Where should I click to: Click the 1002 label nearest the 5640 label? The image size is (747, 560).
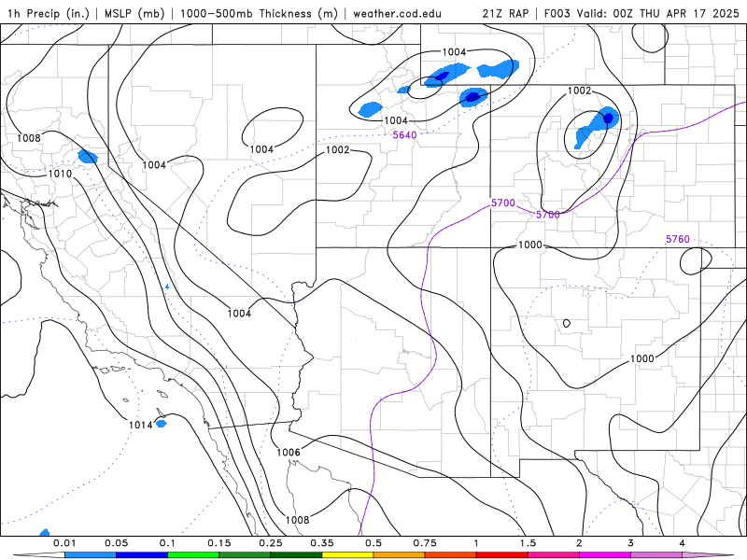pos(338,150)
